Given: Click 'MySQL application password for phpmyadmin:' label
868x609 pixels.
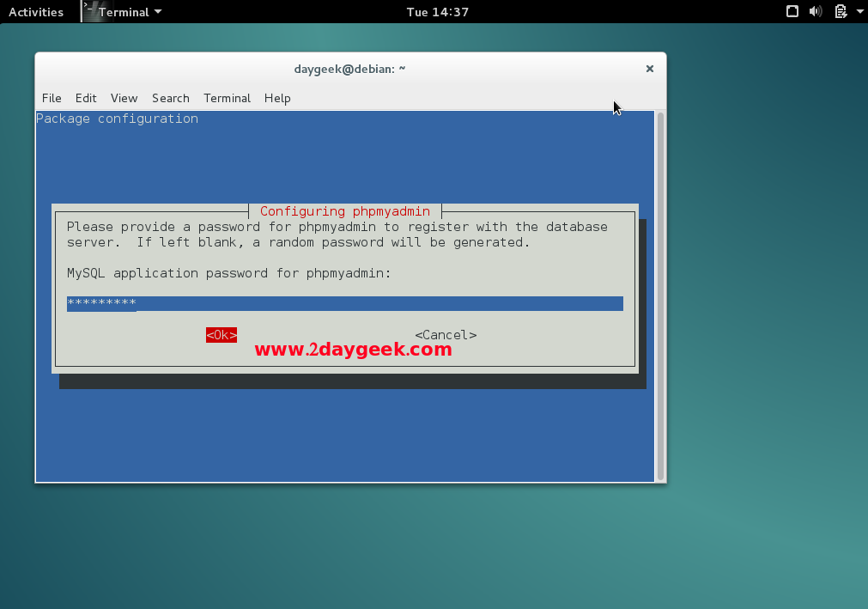Looking at the screenshot, I should click(x=228, y=273).
